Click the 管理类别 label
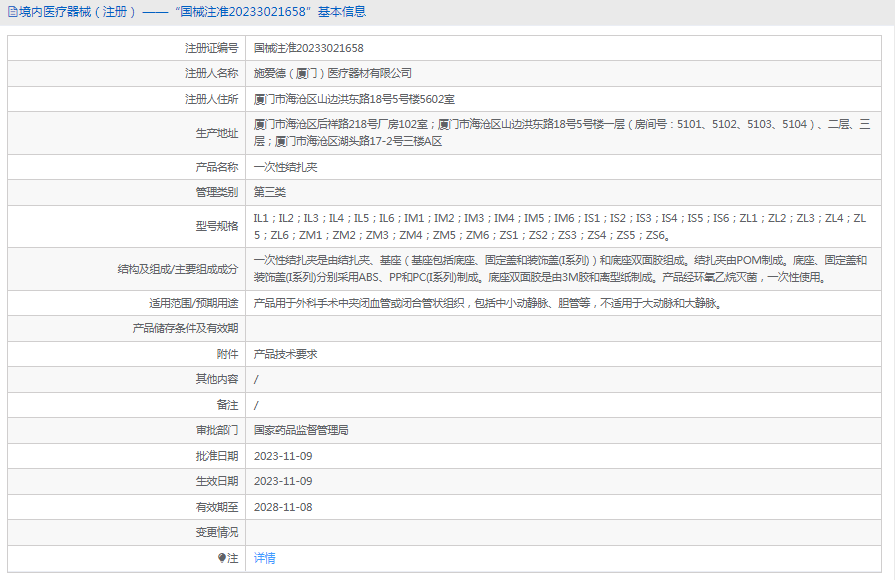Image resolution: width=895 pixels, height=580 pixels. [x=217, y=192]
